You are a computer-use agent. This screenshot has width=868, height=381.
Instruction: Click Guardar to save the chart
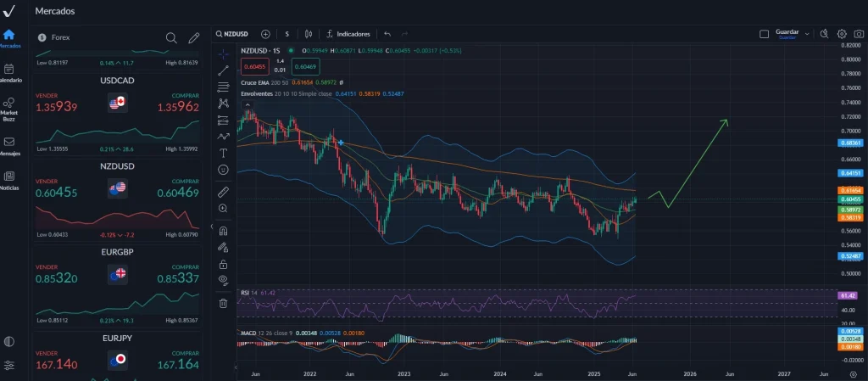787,34
